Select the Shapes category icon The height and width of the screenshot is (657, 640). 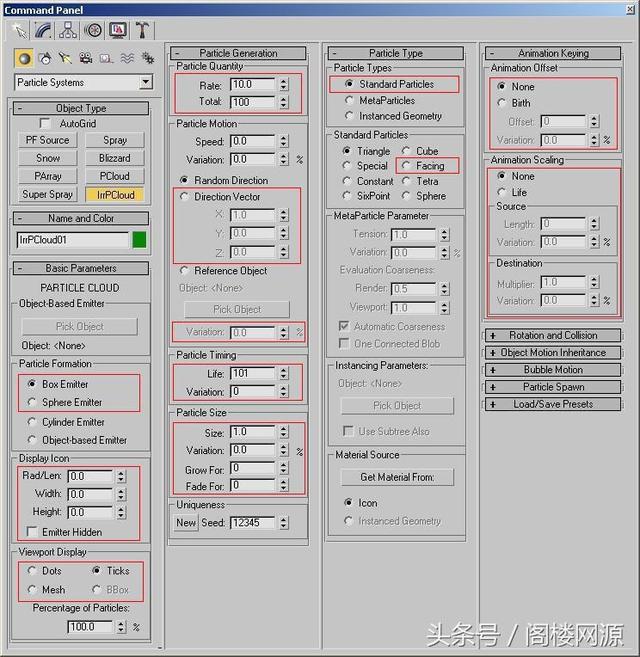point(45,58)
